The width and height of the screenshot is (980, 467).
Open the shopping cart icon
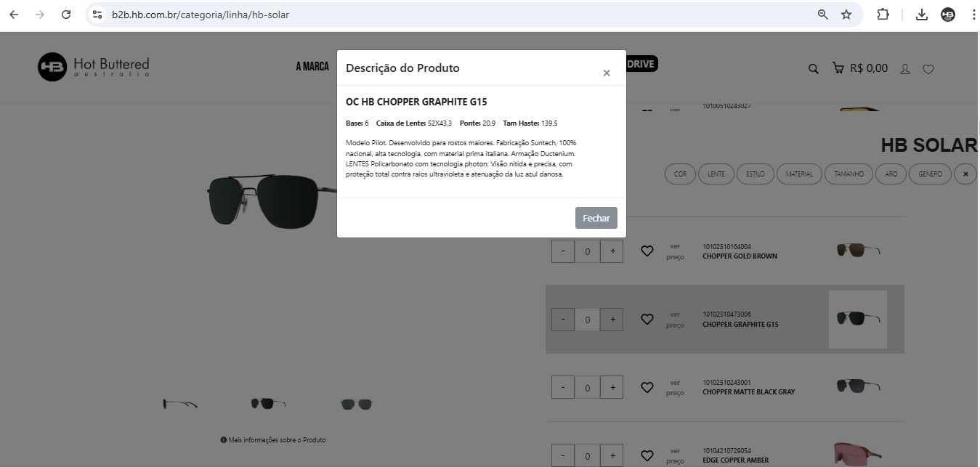(838, 68)
